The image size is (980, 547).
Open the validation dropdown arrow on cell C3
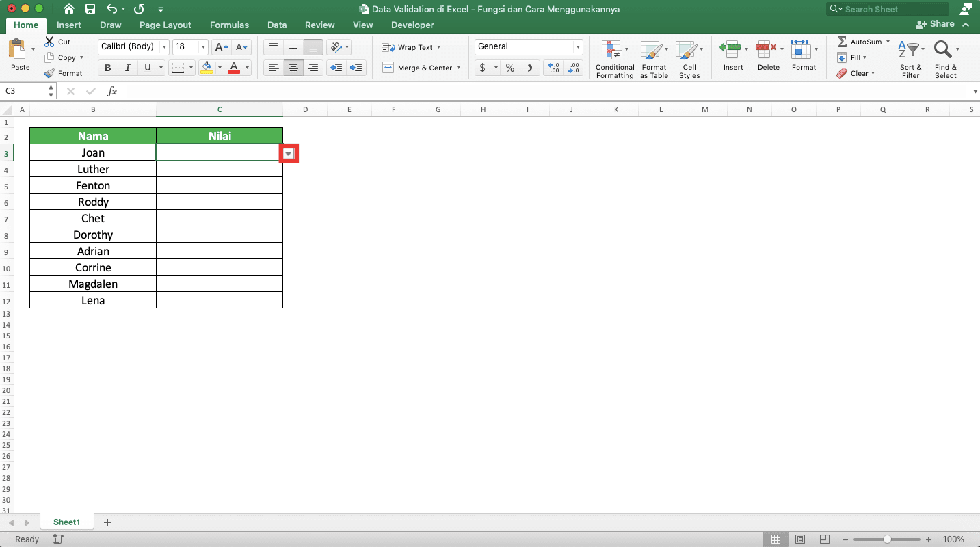pyautogui.click(x=289, y=154)
